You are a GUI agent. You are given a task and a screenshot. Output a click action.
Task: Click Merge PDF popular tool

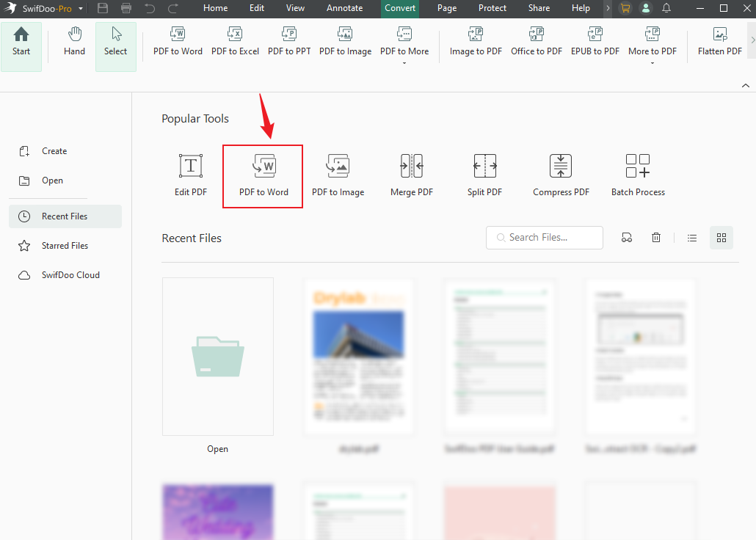(x=412, y=175)
